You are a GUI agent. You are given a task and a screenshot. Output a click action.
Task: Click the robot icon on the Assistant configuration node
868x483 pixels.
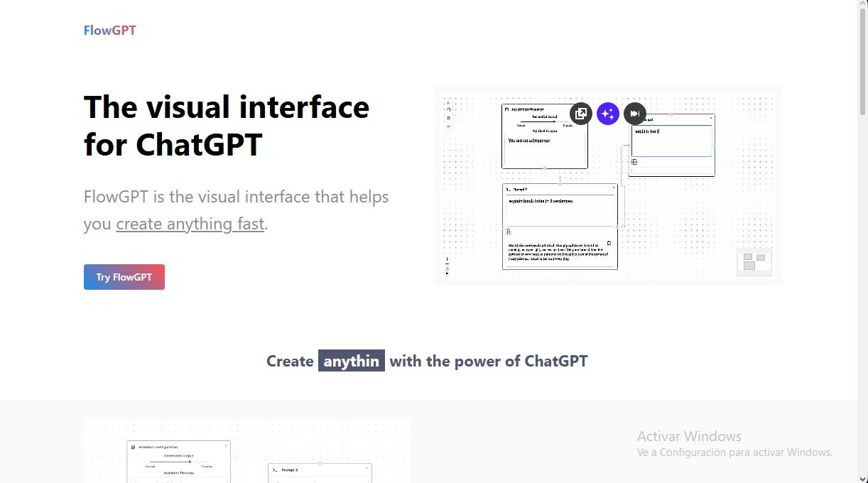coord(132,446)
